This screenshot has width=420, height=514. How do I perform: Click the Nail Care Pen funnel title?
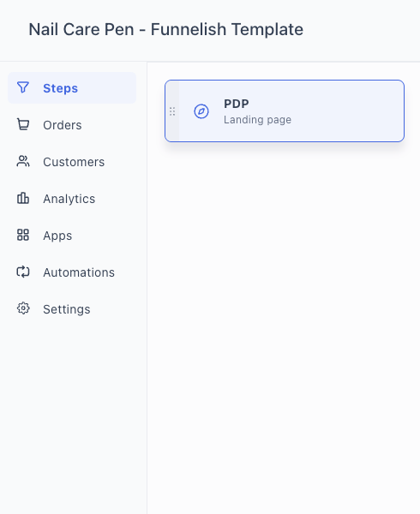pos(166,29)
